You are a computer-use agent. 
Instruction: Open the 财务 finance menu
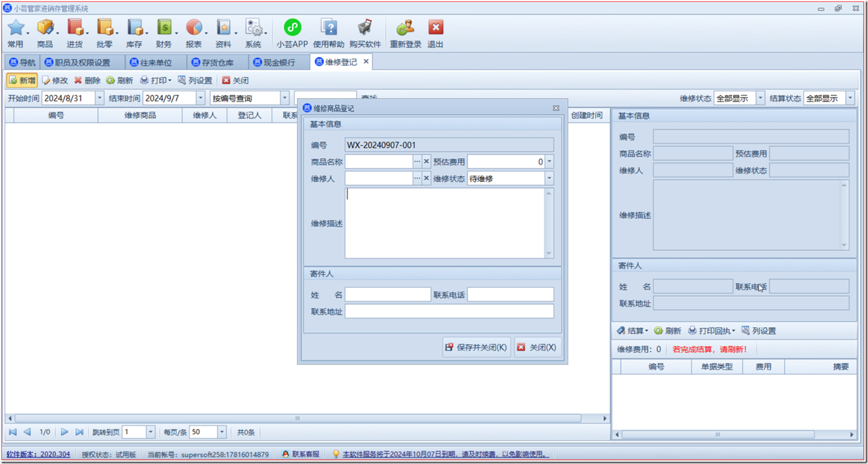tap(164, 34)
